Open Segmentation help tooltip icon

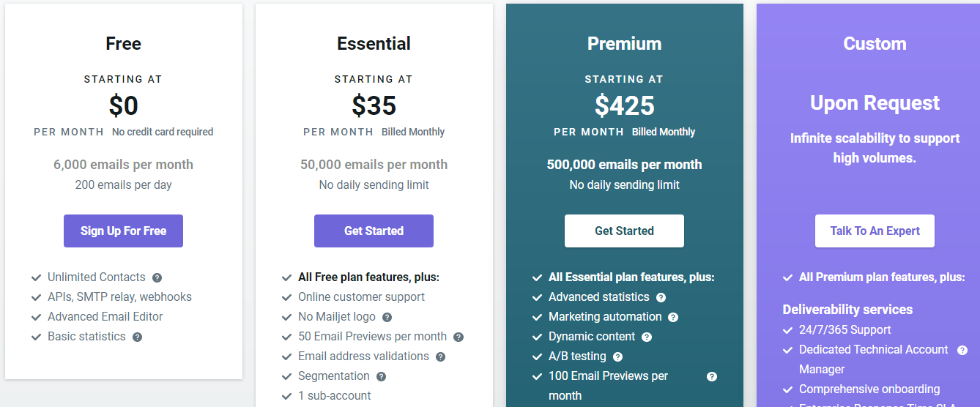click(381, 376)
